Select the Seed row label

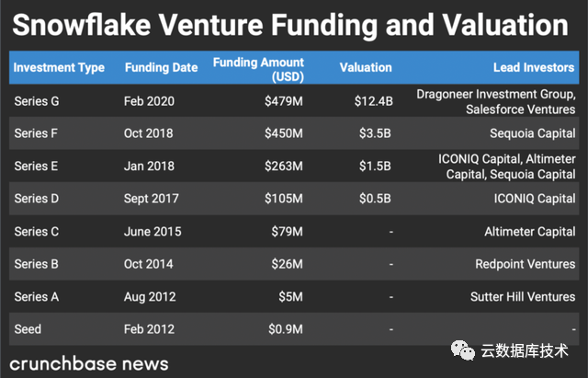[29, 329]
